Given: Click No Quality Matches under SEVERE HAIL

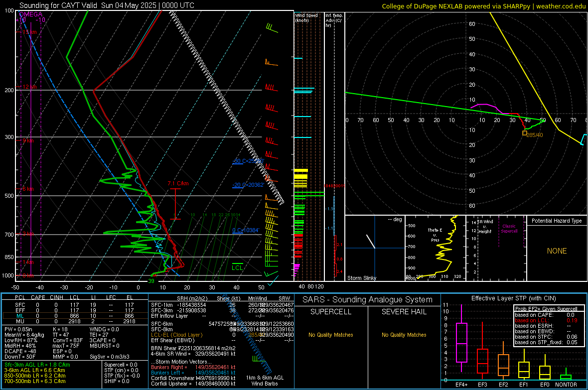Looking at the screenshot, I should coord(404,335).
